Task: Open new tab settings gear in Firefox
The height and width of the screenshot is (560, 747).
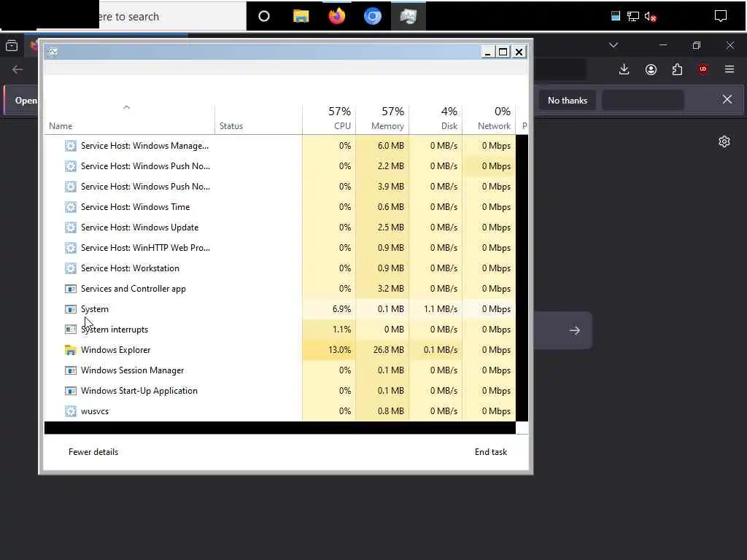Action: 724,141
